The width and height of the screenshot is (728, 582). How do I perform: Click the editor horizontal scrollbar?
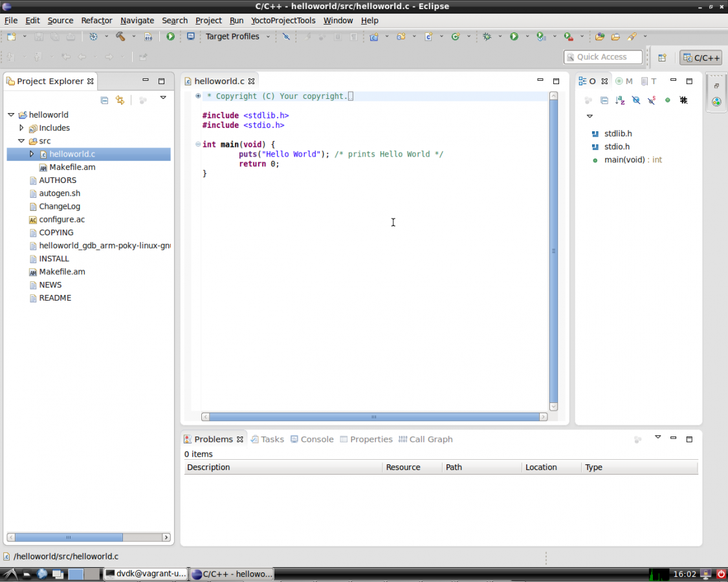[x=373, y=417]
